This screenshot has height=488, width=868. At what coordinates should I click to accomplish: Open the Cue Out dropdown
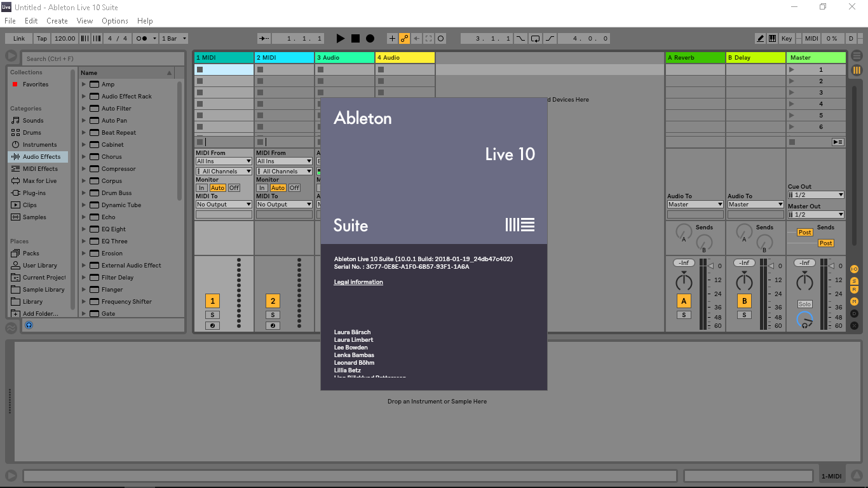pos(816,195)
